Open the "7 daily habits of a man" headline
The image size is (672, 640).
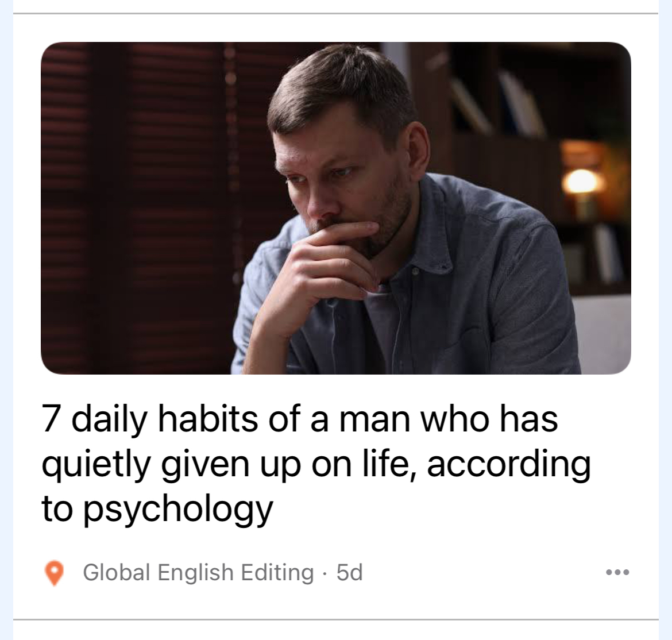tap(316, 464)
